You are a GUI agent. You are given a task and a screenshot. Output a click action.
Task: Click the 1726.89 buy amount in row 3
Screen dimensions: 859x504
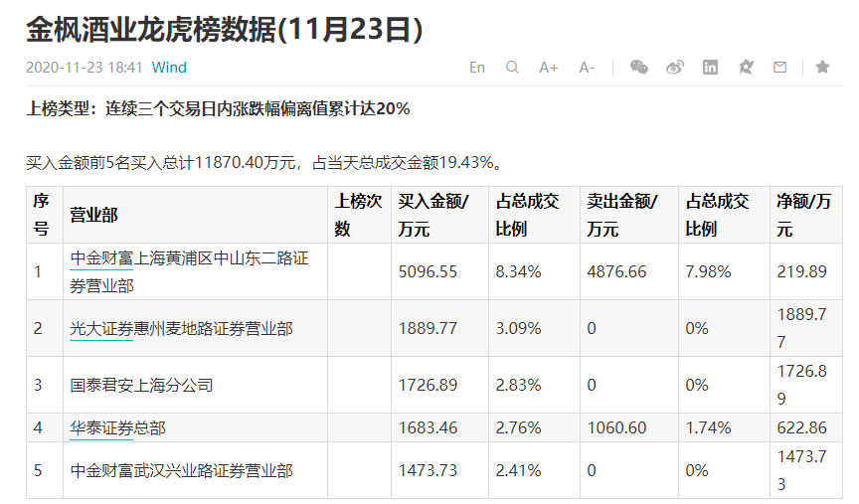[428, 385]
